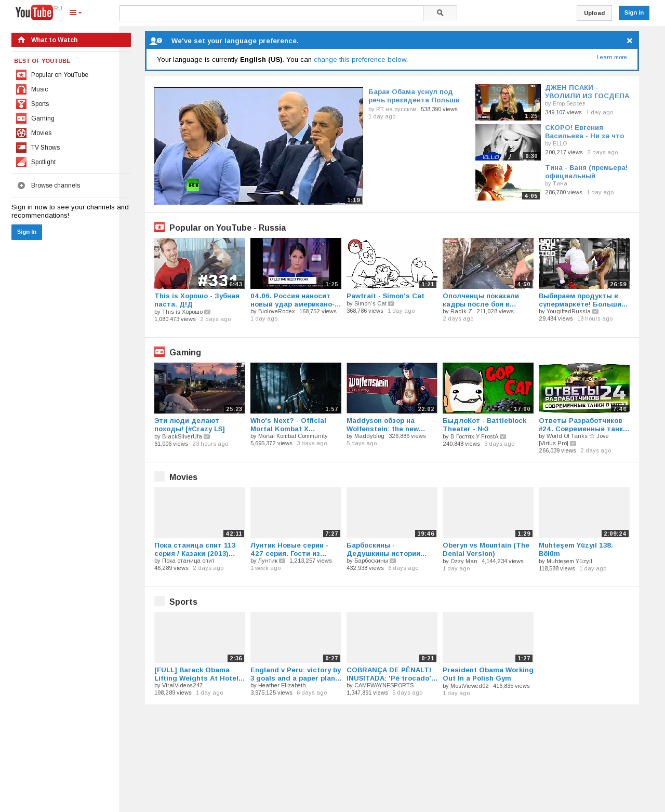
Task: Click YougiftedRussia verified badge icon
Action: click(x=595, y=312)
